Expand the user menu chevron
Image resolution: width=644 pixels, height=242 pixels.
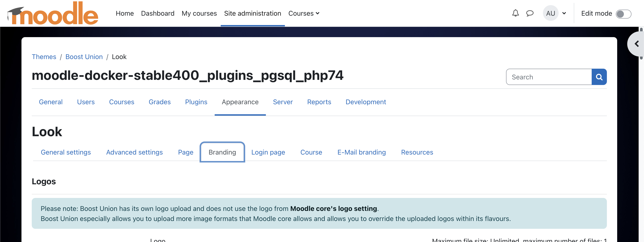click(564, 13)
